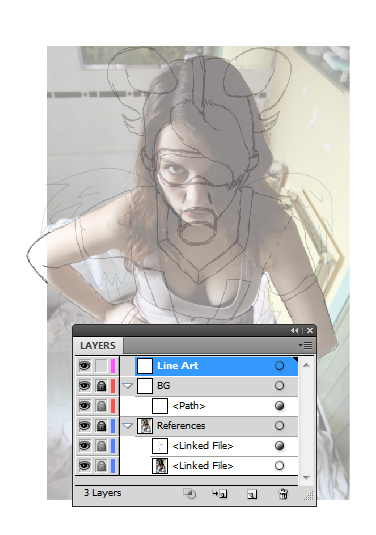Click the References layer thumbnail

pos(145,426)
